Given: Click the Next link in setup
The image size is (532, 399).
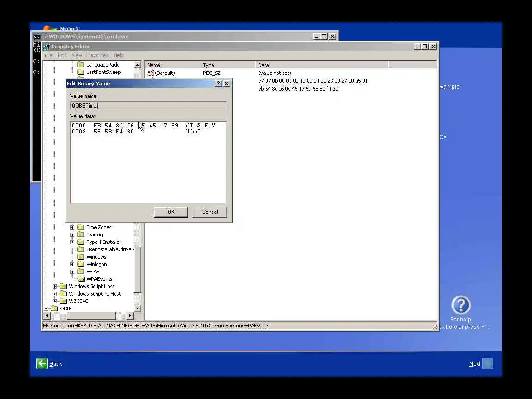Looking at the screenshot, I should point(475,364).
